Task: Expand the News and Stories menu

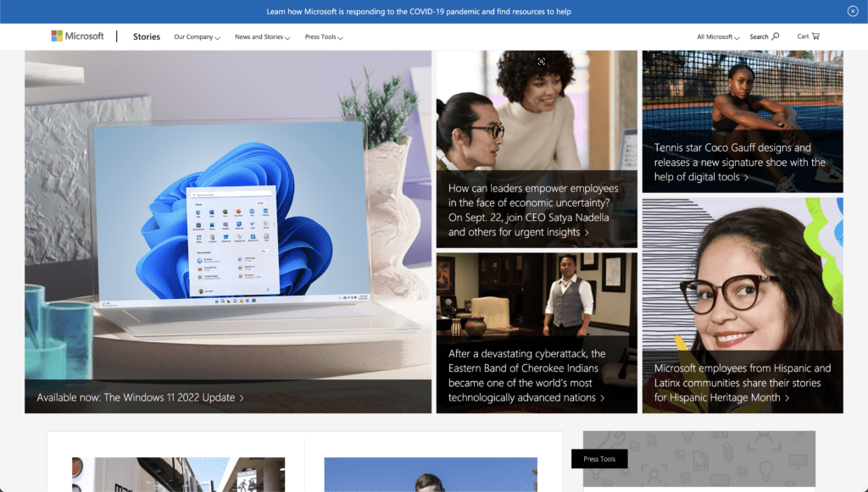Action: pyautogui.click(x=262, y=37)
